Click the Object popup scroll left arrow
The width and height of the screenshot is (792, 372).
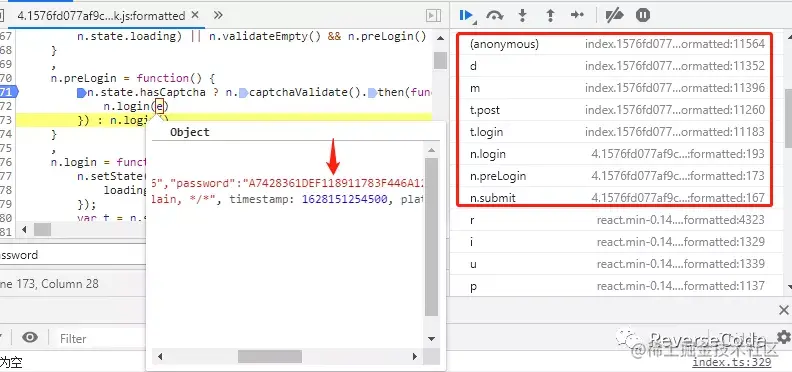[160, 356]
